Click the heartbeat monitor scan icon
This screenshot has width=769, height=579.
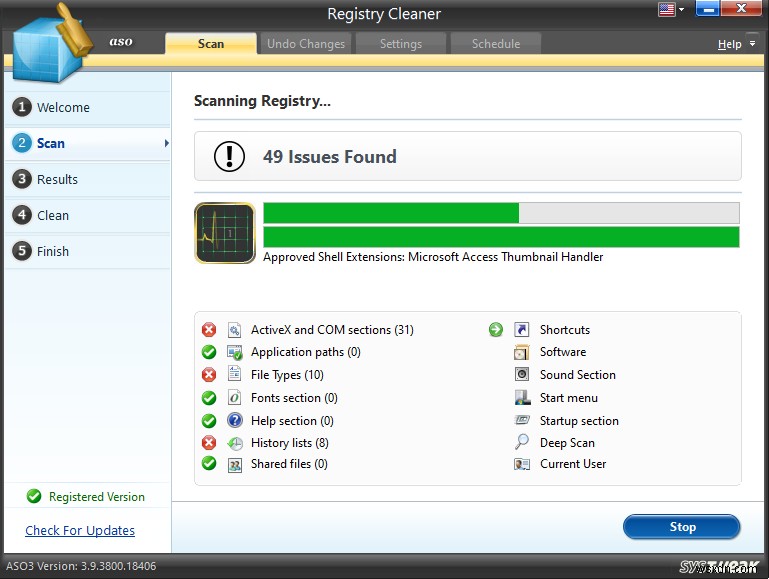click(225, 233)
